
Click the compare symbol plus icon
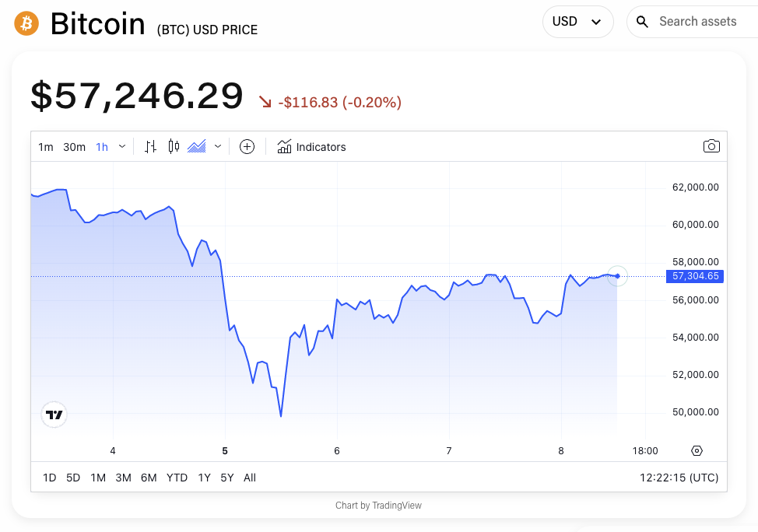[x=247, y=146]
